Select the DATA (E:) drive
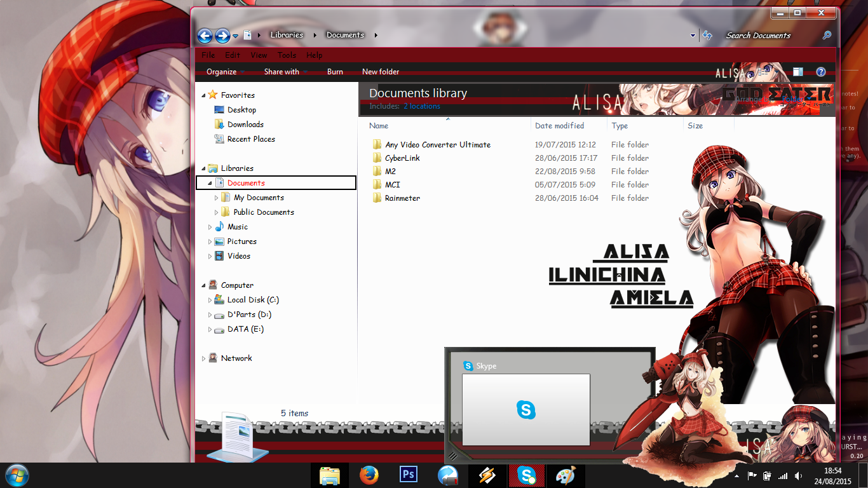Viewport: 868px width, 488px height. [x=245, y=329]
